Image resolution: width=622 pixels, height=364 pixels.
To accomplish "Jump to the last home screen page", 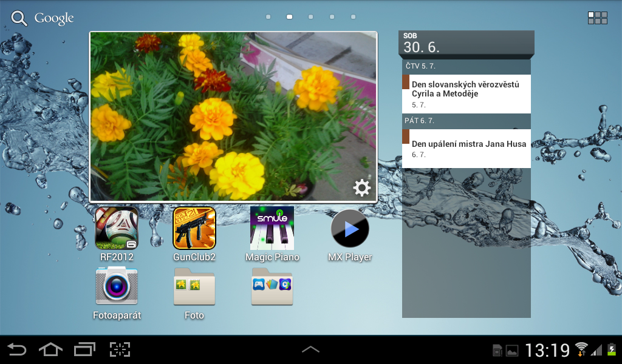I will click(352, 17).
